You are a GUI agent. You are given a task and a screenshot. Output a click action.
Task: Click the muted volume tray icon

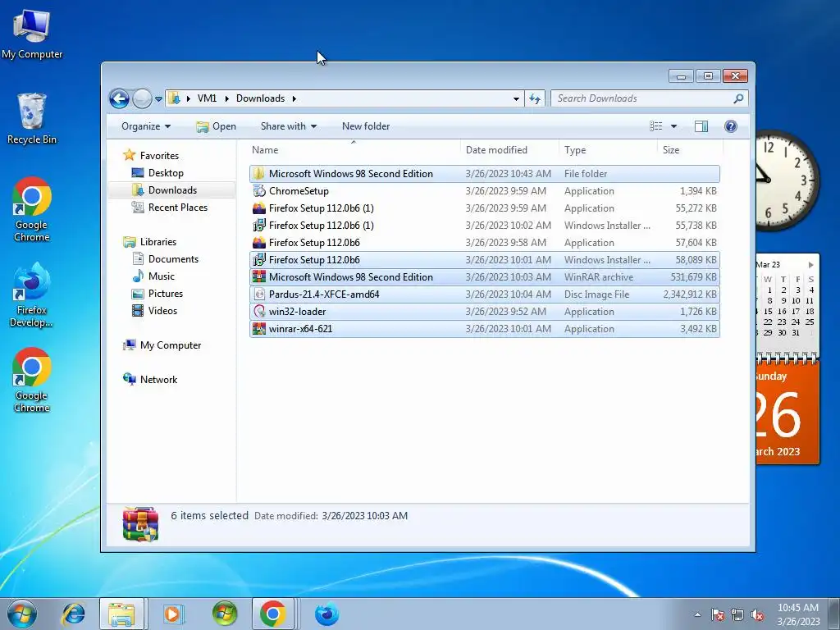757,615
